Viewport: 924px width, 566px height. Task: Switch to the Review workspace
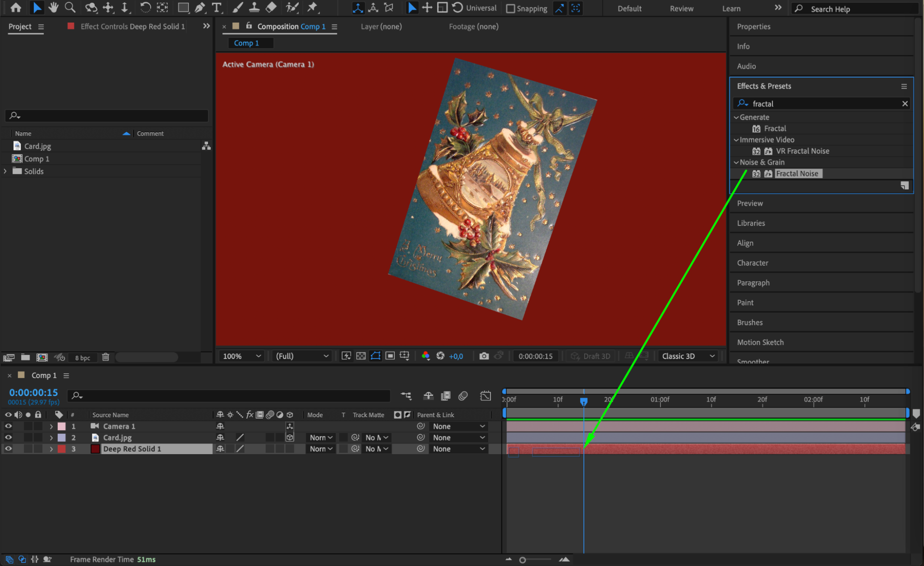pos(681,8)
